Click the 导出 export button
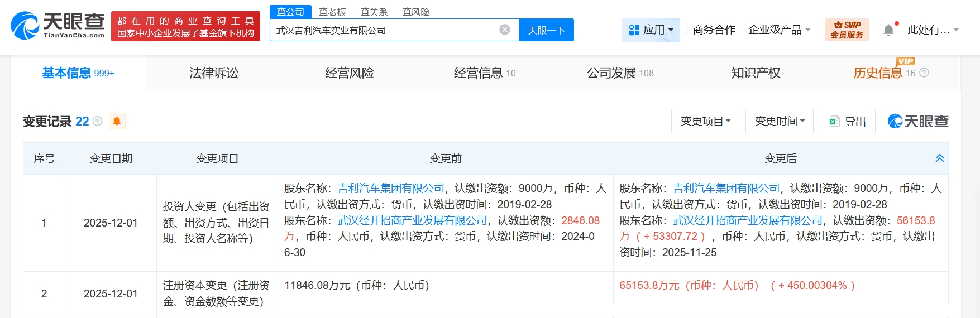Viewport: 980px width, 318px height. tap(847, 121)
